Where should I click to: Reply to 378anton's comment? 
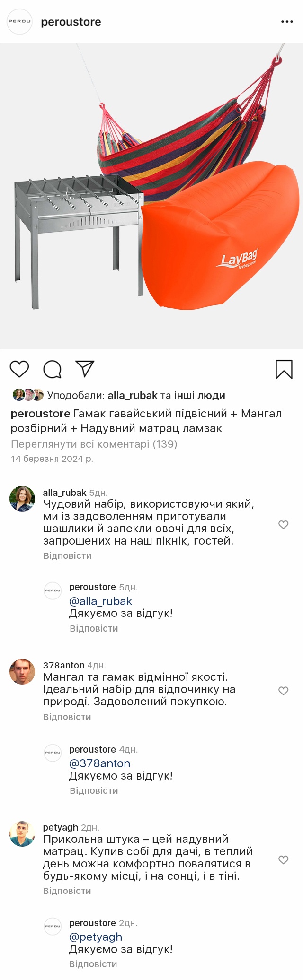pos(67,717)
